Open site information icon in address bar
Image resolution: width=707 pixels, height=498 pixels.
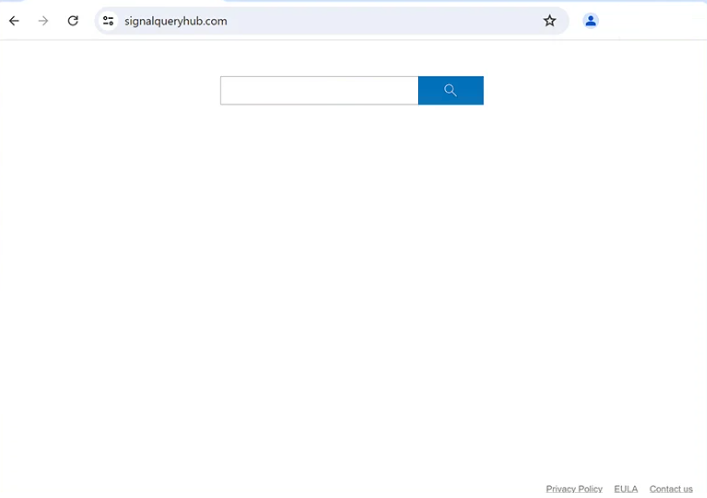[x=108, y=21]
